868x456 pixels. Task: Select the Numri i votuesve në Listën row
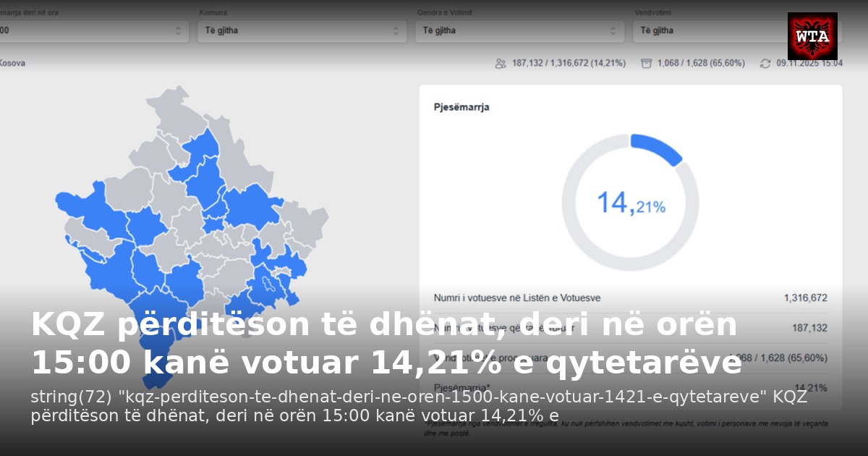(x=517, y=297)
